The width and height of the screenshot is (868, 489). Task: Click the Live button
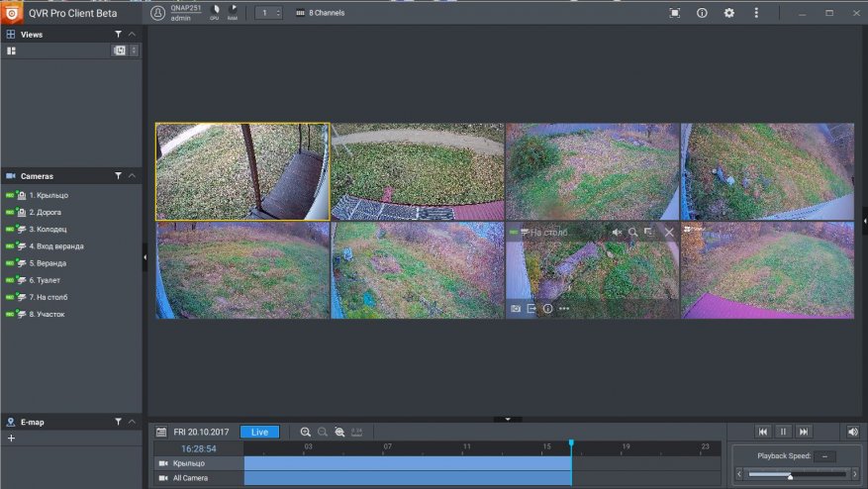[x=259, y=433]
